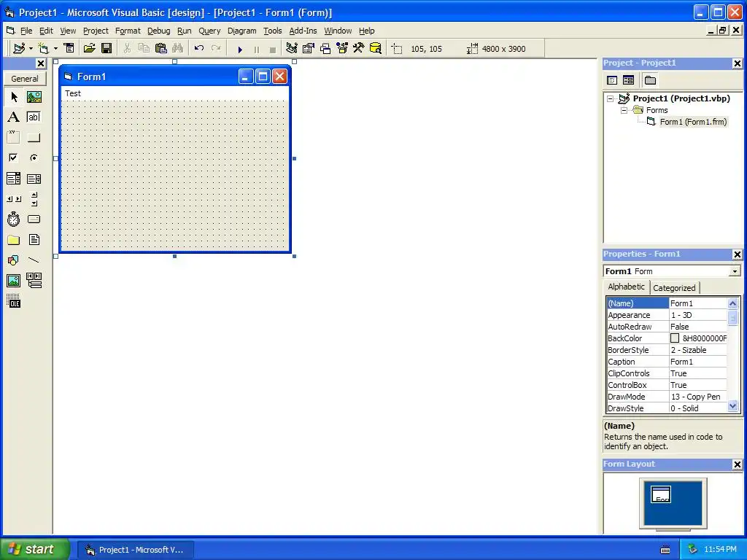
Task: Click the End stop button in toolbar
Action: pyautogui.click(x=273, y=49)
